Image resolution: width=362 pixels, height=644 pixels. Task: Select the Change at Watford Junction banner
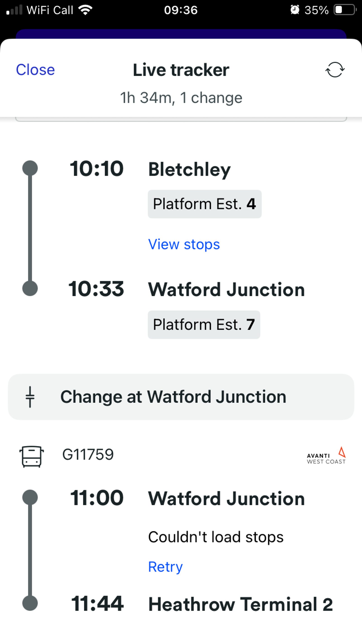pyautogui.click(x=181, y=397)
